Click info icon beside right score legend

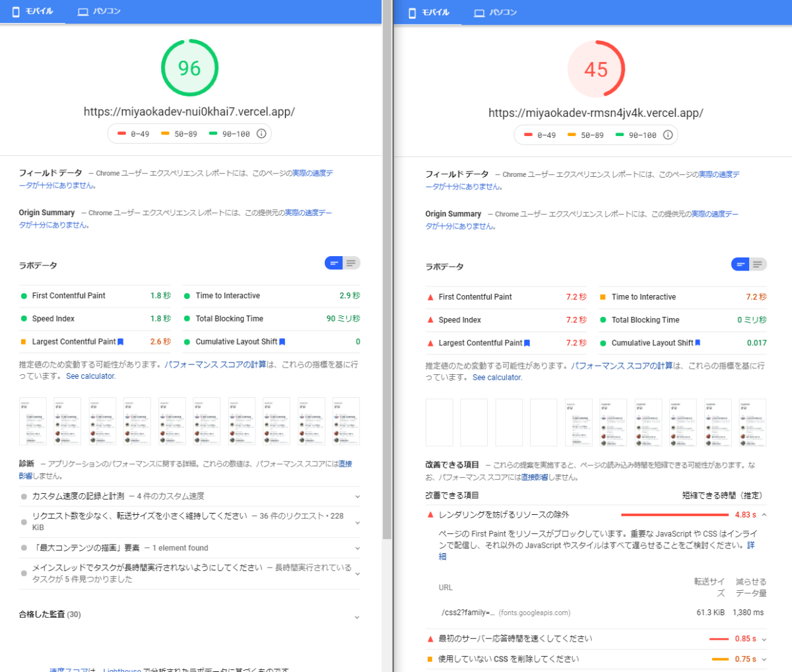(x=668, y=135)
